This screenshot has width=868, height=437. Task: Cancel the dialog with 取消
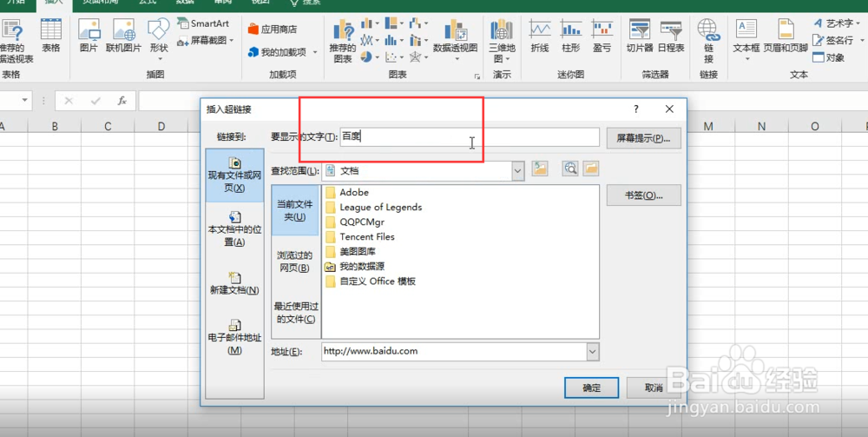coord(654,387)
